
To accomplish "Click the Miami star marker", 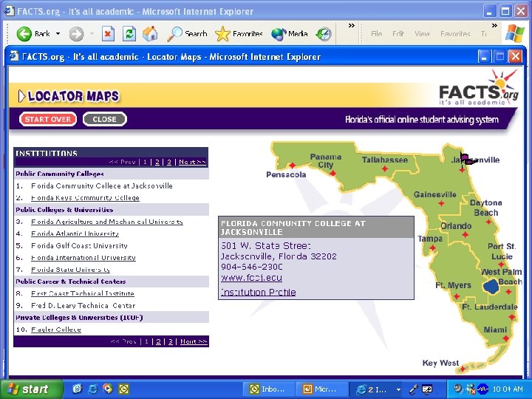I will (506, 338).
